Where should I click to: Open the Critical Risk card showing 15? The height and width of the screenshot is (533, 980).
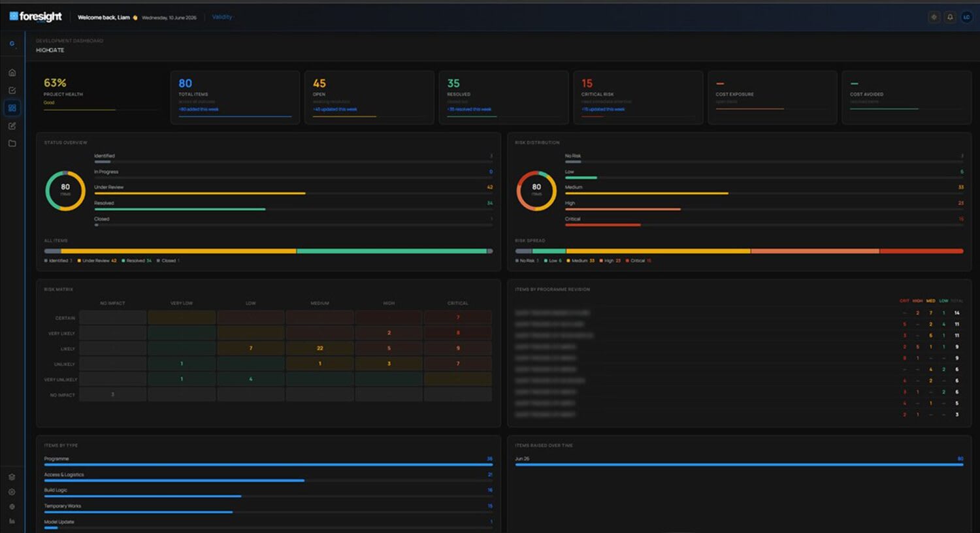point(638,97)
